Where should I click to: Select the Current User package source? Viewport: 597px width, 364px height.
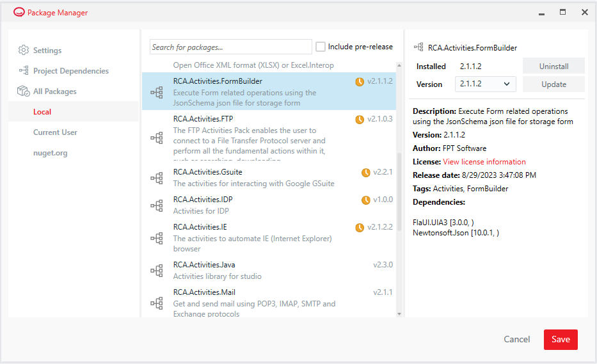55,132
